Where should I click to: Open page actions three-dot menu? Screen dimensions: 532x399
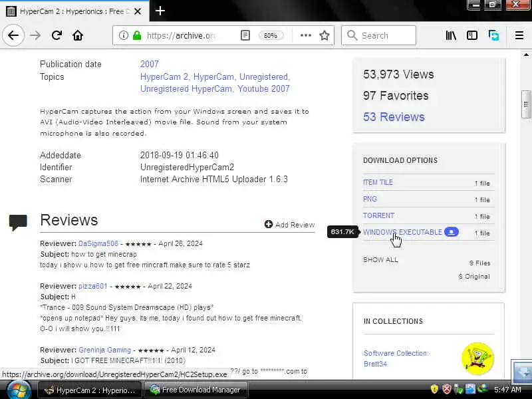pos(306,35)
